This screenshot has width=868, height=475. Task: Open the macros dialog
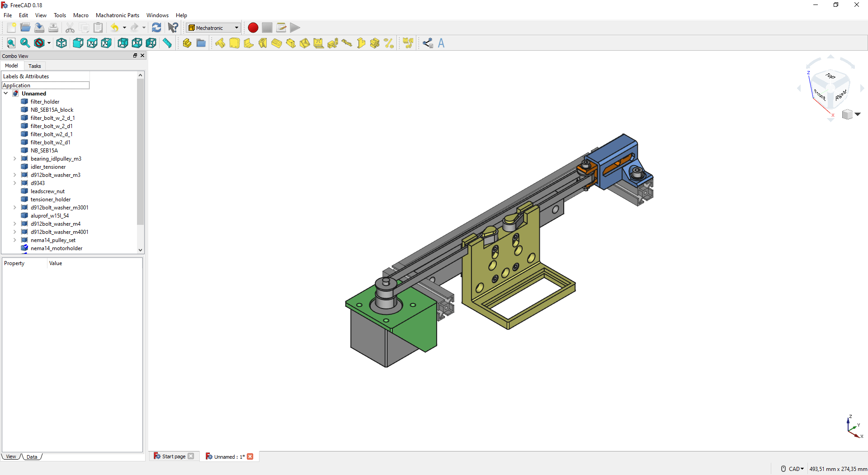(281, 28)
